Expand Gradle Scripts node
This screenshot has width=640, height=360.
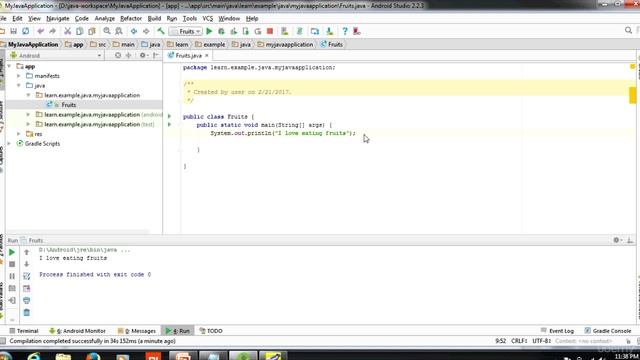9,144
